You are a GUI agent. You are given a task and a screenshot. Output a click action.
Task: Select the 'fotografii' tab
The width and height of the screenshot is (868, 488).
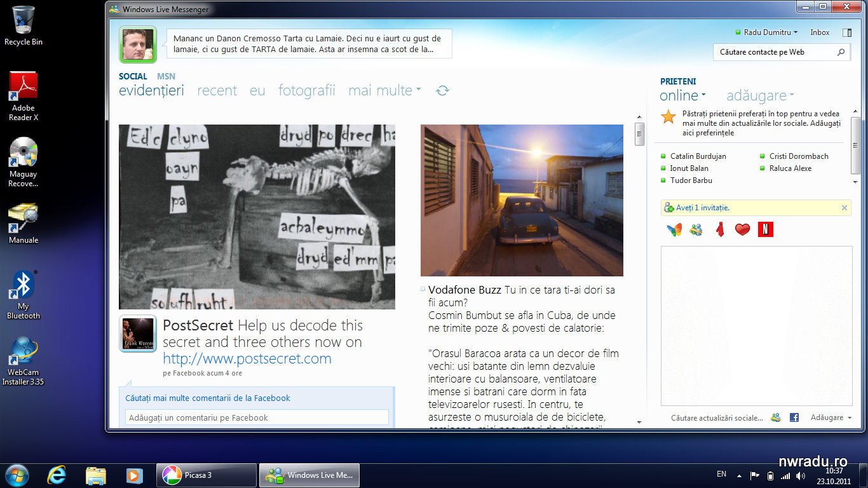click(306, 91)
